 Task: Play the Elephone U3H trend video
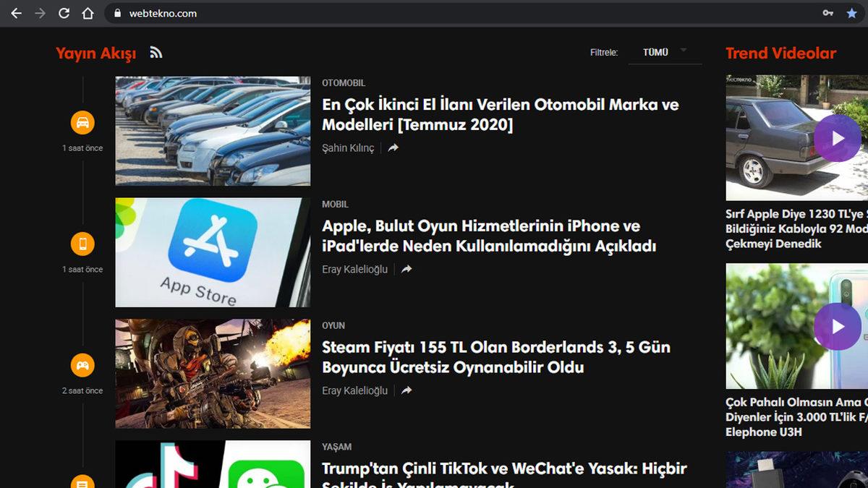tap(837, 327)
